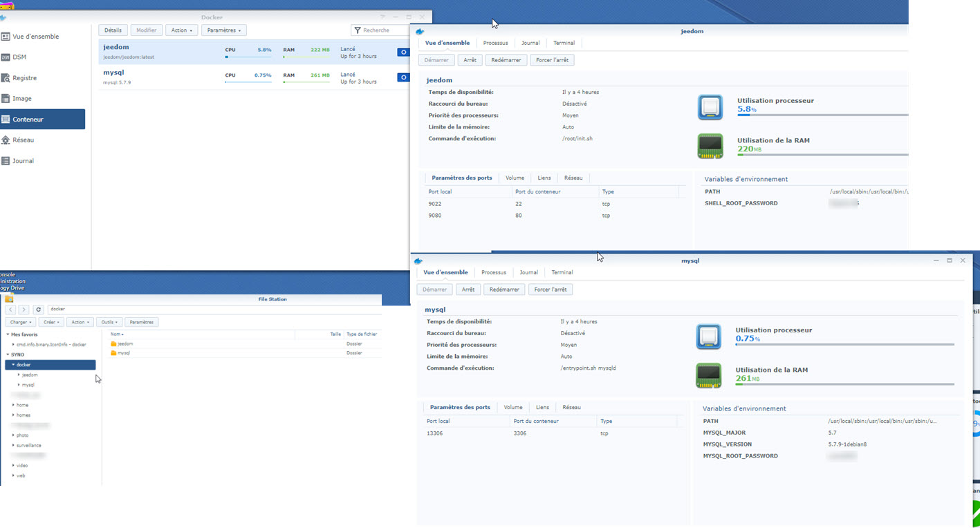Click jeedom CPU usage bar in container list
980x528 pixels.
248,57
